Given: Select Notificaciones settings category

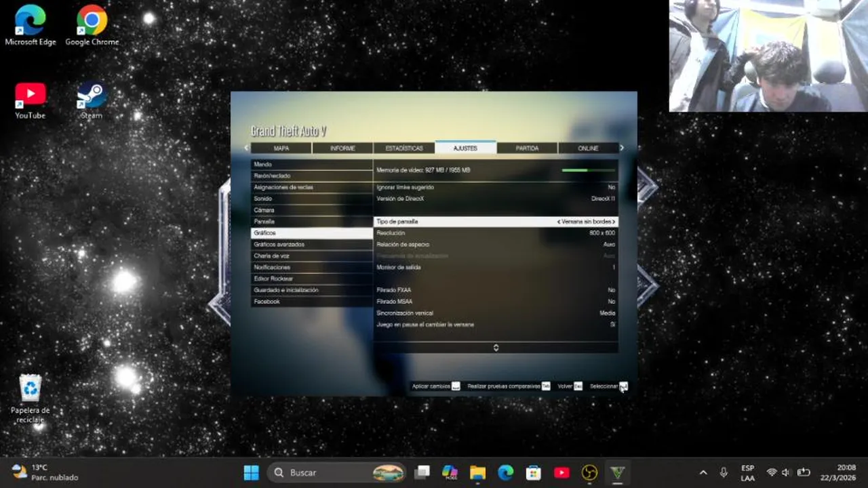Looking at the screenshot, I should click(311, 267).
